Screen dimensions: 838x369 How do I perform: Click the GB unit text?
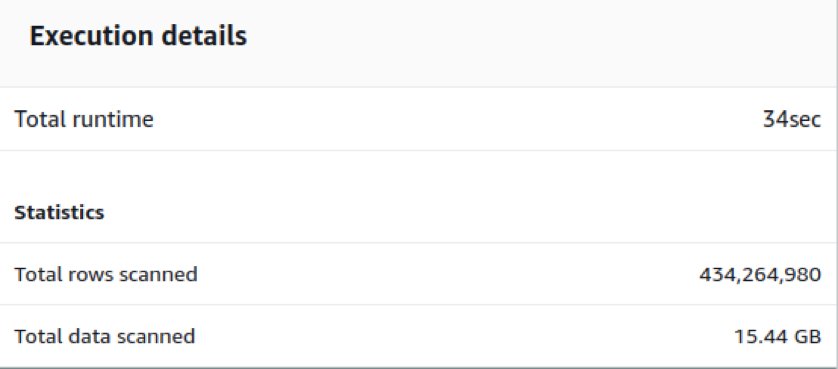pos(807,336)
